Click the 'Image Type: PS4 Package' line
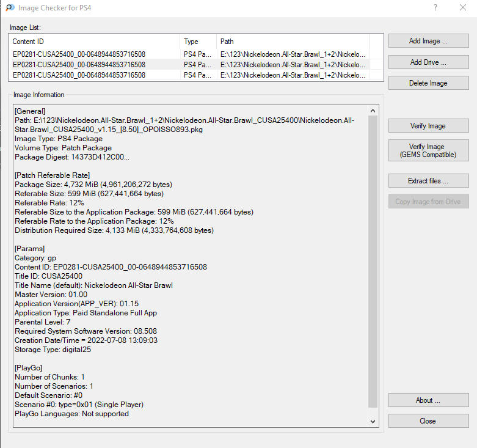 click(59, 139)
